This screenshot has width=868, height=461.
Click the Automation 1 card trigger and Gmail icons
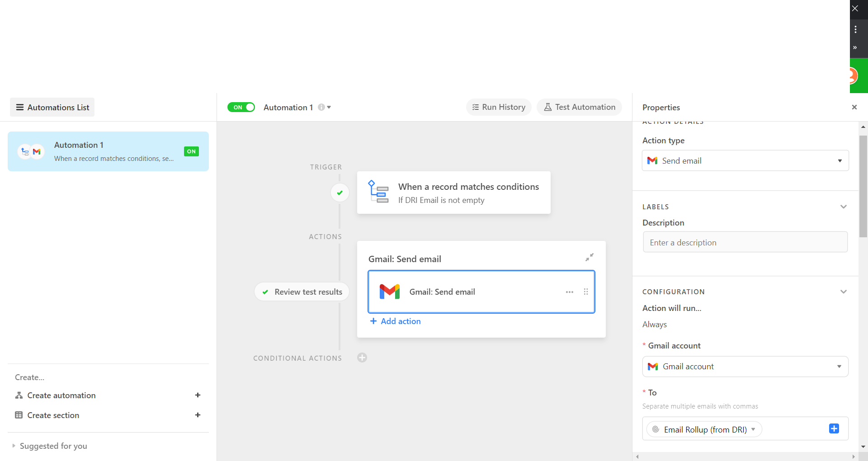point(31,151)
